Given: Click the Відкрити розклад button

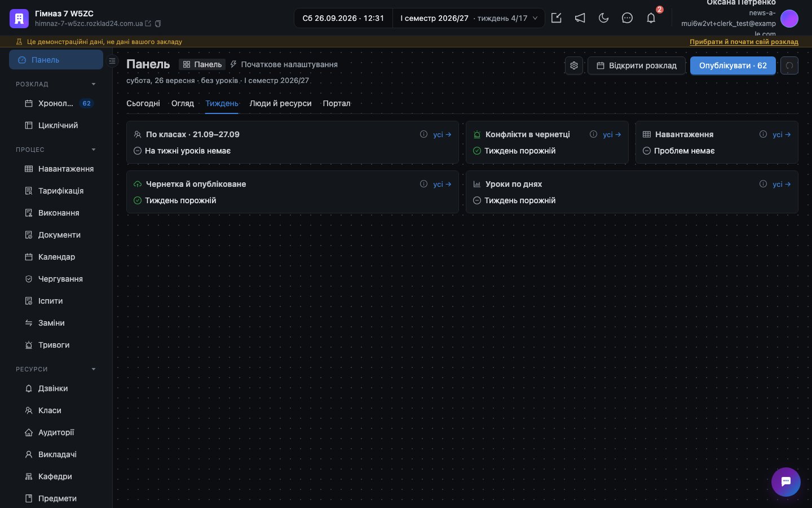Looking at the screenshot, I should coord(637,65).
